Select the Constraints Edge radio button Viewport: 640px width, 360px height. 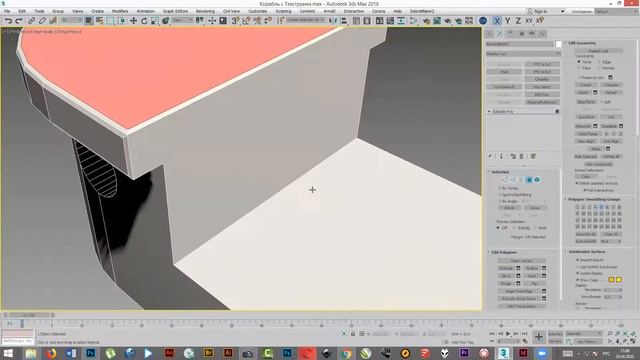pyautogui.click(x=600, y=62)
